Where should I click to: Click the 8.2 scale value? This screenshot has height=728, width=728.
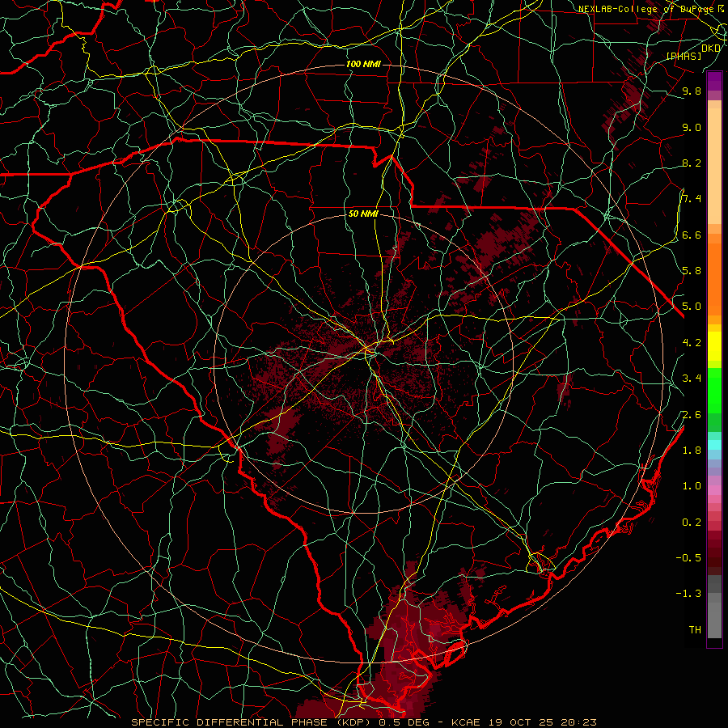692,163
